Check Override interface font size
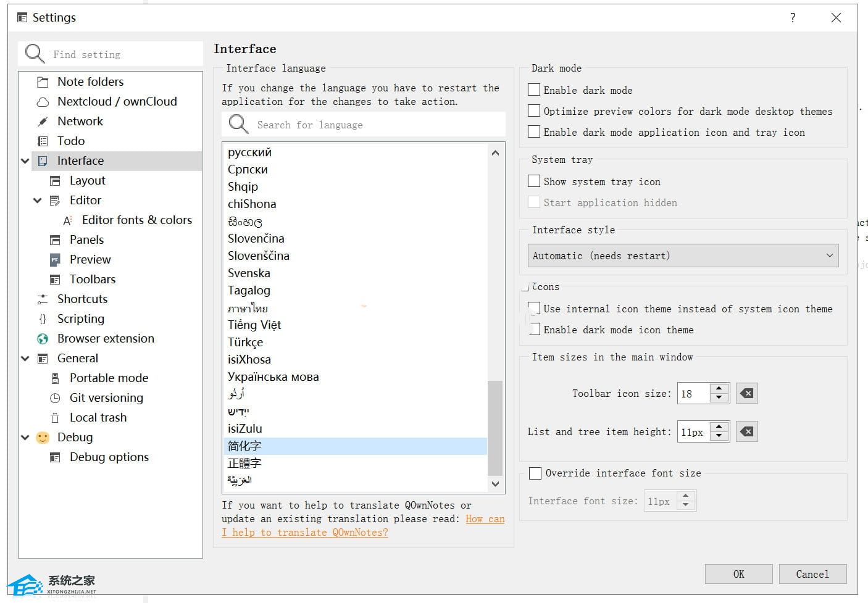Viewport: 868px width, 603px height. pyautogui.click(x=535, y=473)
